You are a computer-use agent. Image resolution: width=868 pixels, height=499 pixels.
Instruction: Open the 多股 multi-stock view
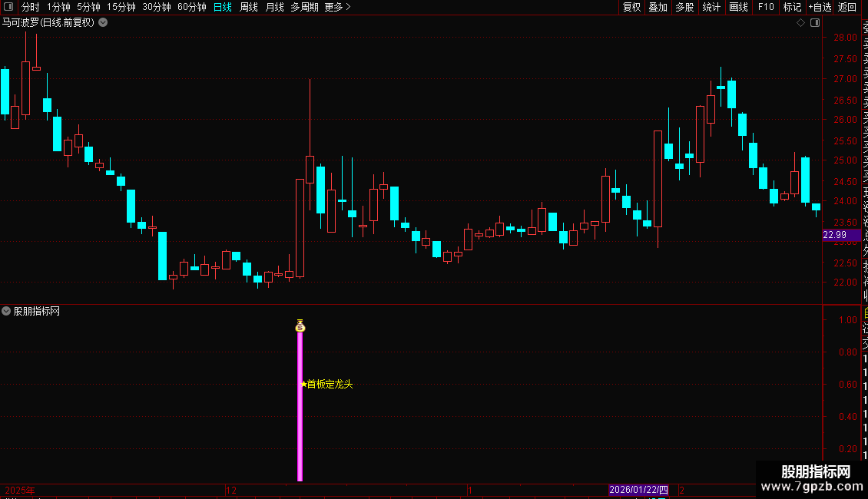coord(684,7)
